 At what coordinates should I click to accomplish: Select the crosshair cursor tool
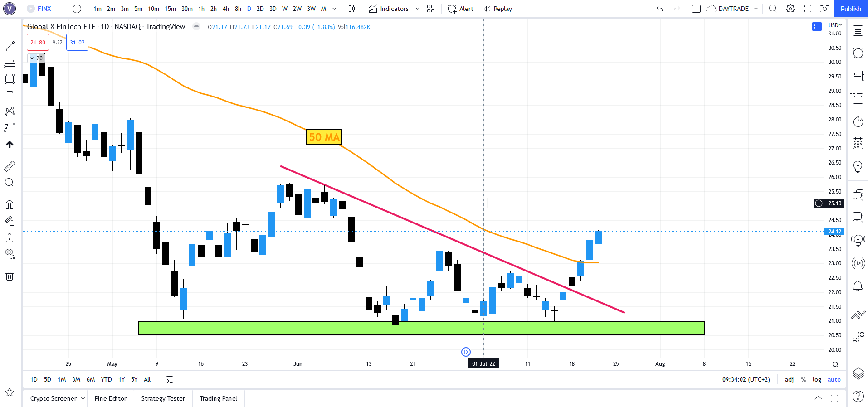pyautogui.click(x=10, y=30)
